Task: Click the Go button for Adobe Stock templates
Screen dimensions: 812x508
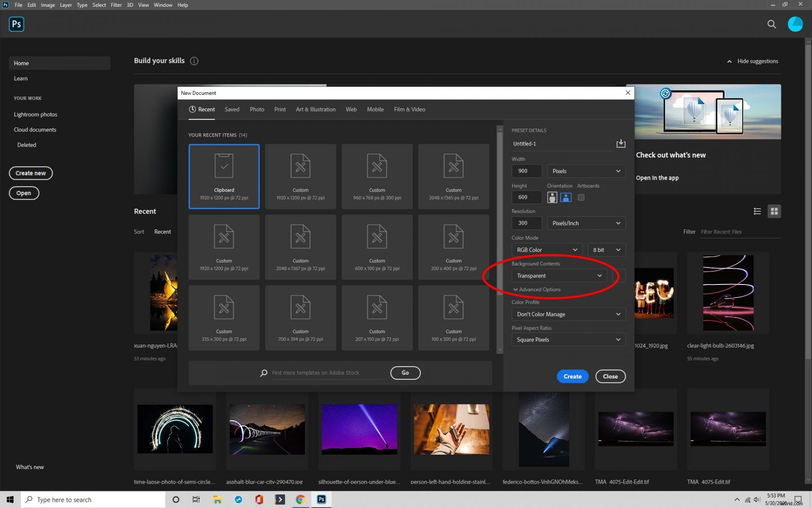Action: (x=405, y=373)
